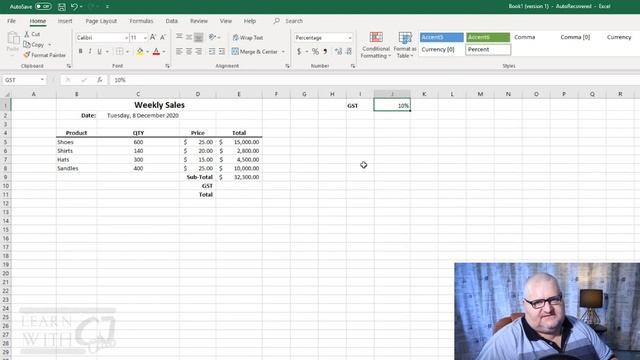Toggle Bold formatting
This screenshot has width=640, height=360.
coord(80,51)
